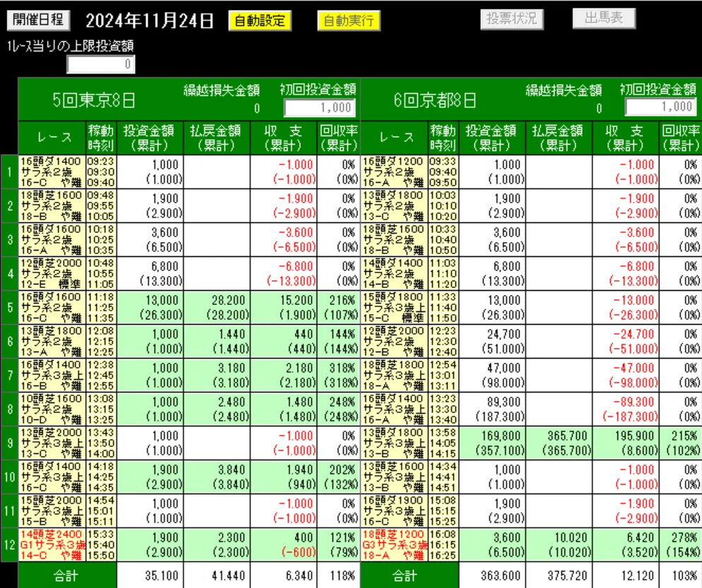Select Tokyo race 11 cell 15頭芝2000 15-B
Image resolution: width=702 pixels, height=588 pixels.
pos(52,510)
